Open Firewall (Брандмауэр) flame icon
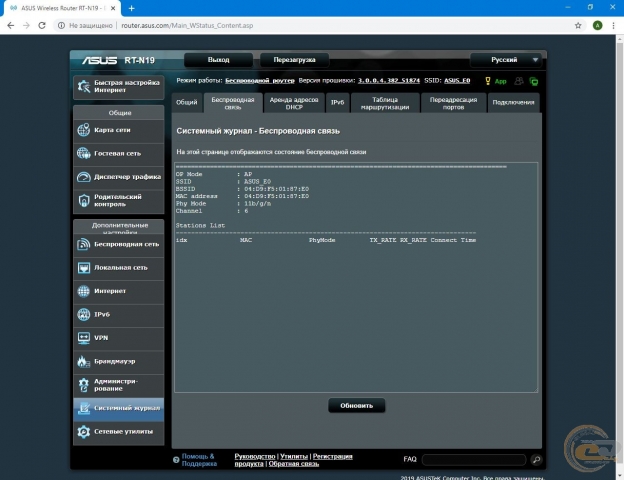624x480 pixels. coord(84,361)
